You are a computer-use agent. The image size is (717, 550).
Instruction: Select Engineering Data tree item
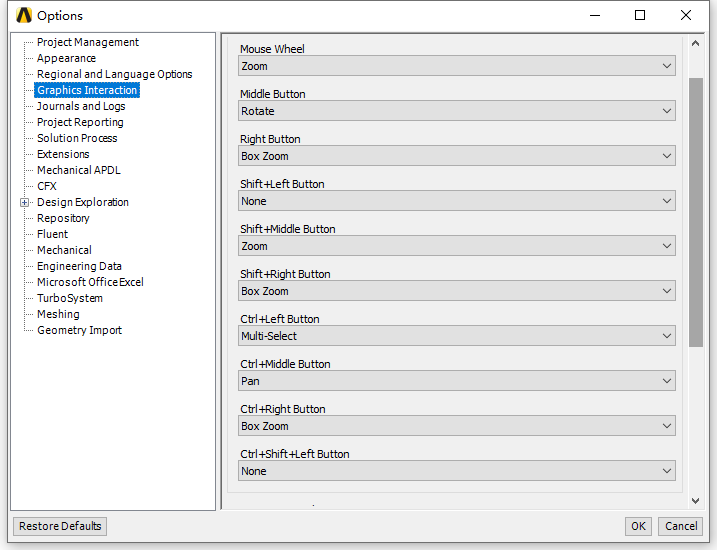79,266
